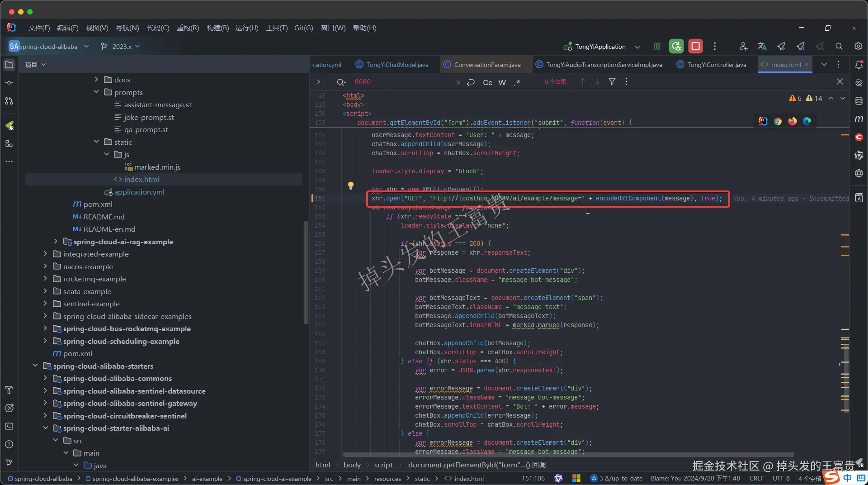Open the Notifications bell icon
Viewport: 868px width, 485px height.
(859, 65)
